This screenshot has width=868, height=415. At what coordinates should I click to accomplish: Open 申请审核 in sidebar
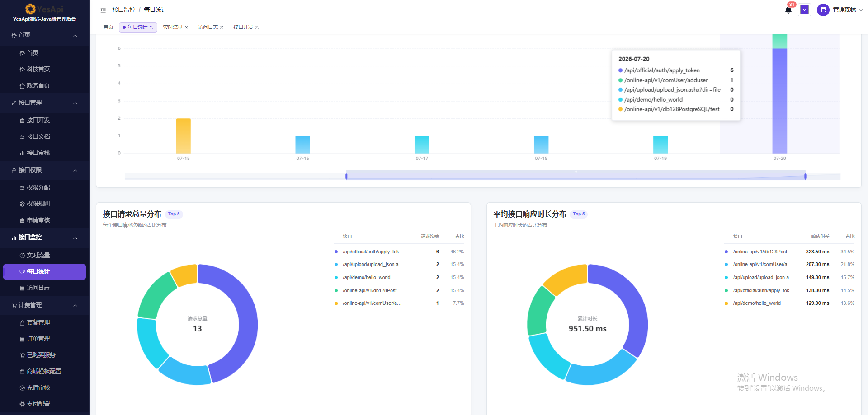tap(44, 220)
